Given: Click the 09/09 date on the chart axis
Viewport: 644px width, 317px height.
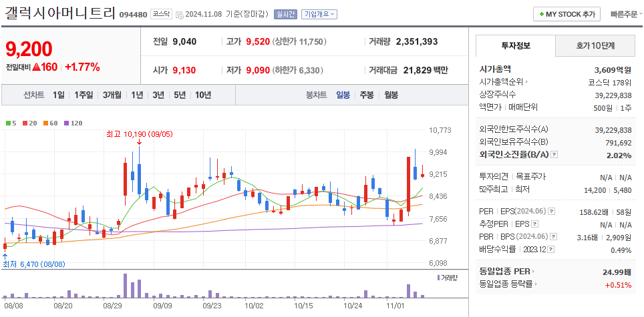Looking at the screenshot, I should tap(162, 306).
